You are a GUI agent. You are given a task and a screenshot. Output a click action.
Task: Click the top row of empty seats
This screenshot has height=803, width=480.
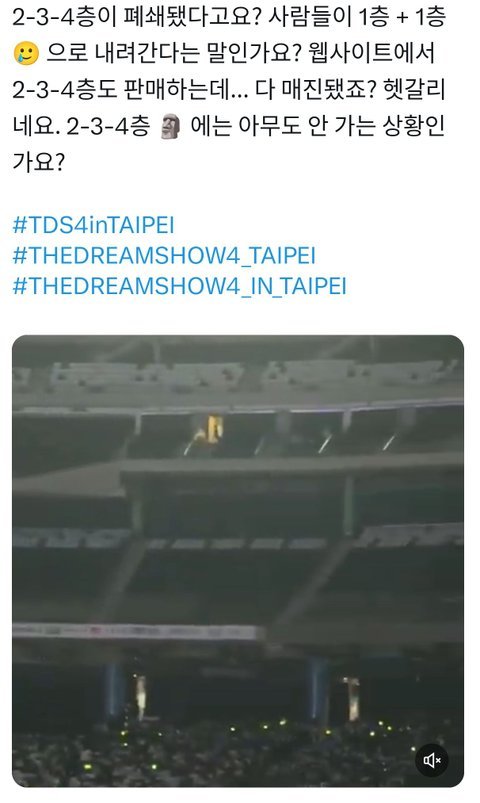238,374
